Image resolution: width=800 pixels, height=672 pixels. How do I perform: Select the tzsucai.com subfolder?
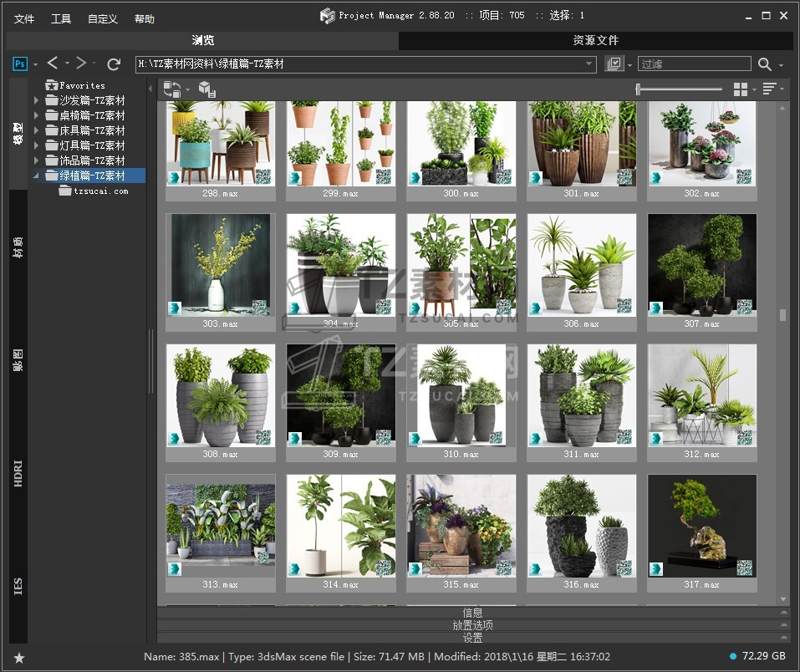pos(100,191)
